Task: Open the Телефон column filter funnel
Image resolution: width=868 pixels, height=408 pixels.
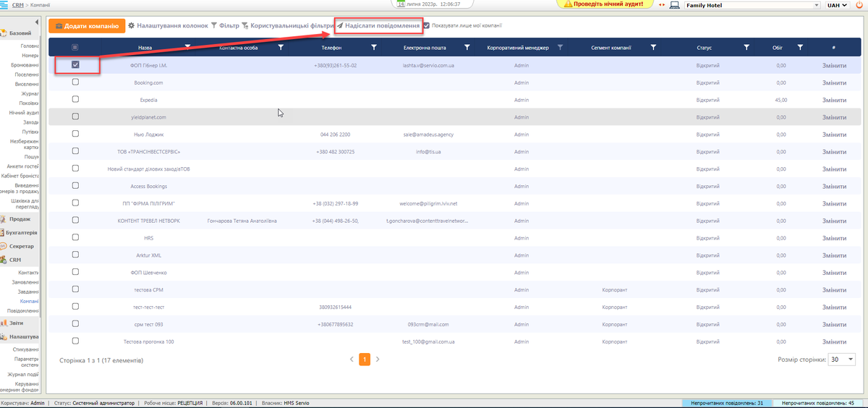Action: click(374, 47)
